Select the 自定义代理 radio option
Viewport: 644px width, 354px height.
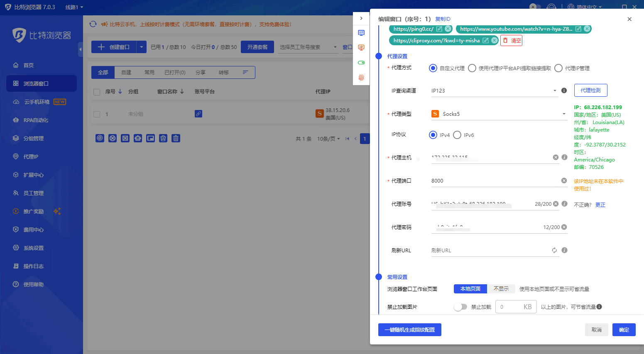433,68
